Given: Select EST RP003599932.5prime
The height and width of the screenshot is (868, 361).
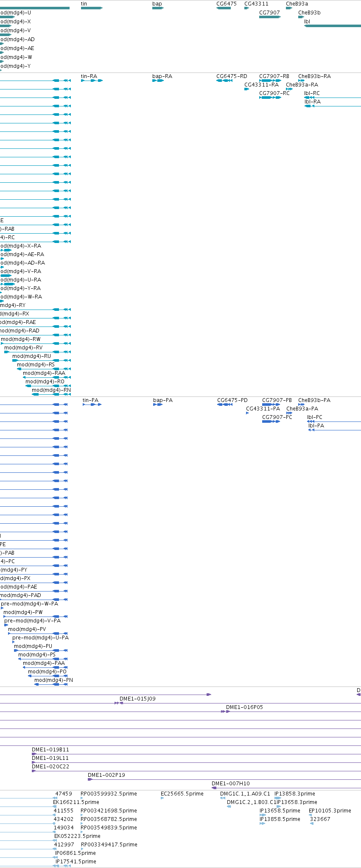Looking at the screenshot, I should [82, 798].
